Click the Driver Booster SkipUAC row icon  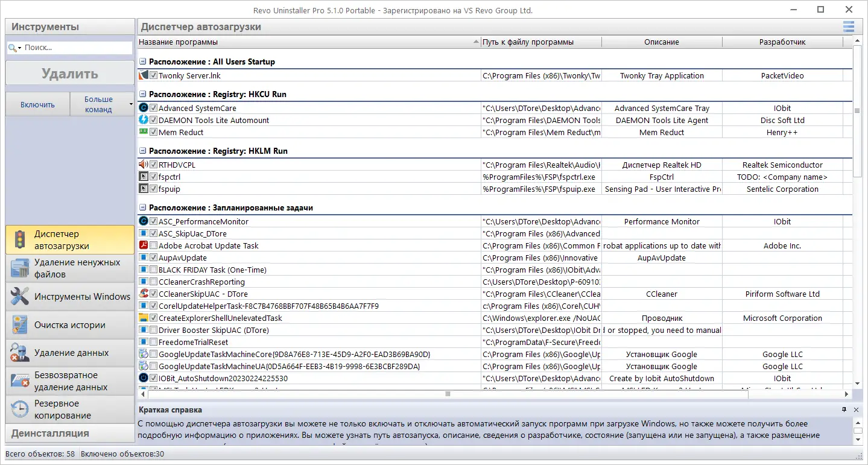click(x=144, y=330)
